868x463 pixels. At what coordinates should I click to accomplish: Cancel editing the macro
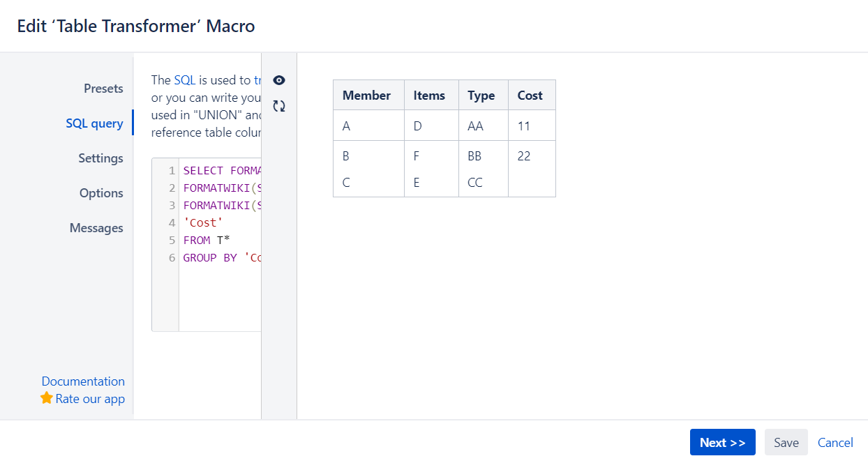[835, 442]
